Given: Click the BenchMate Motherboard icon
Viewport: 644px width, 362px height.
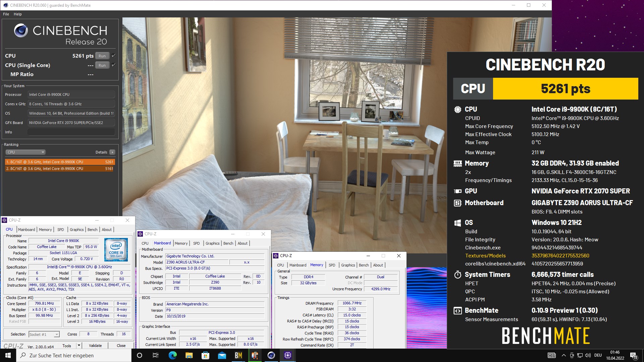Looking at the screenshot, I should click(x=458, y=203).
